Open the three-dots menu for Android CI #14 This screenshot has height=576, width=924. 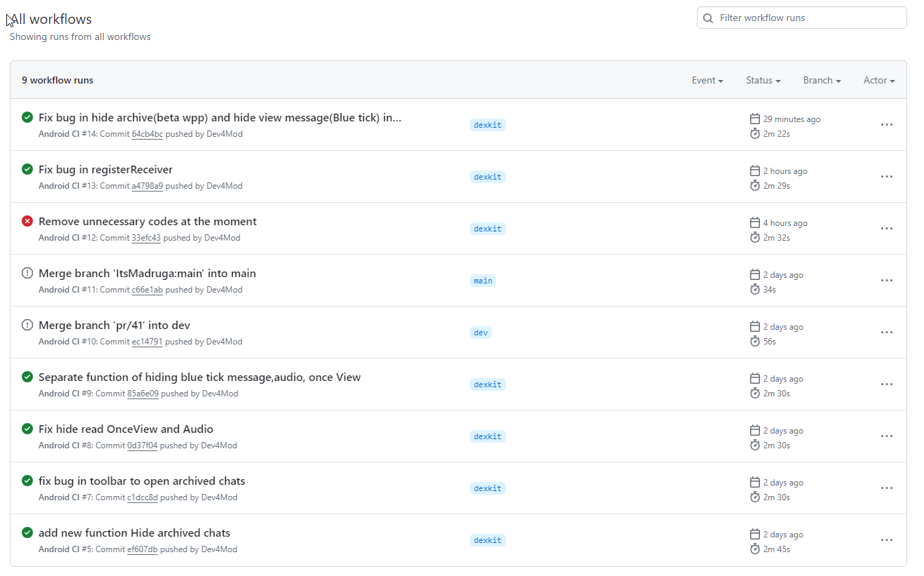(886, 125)
